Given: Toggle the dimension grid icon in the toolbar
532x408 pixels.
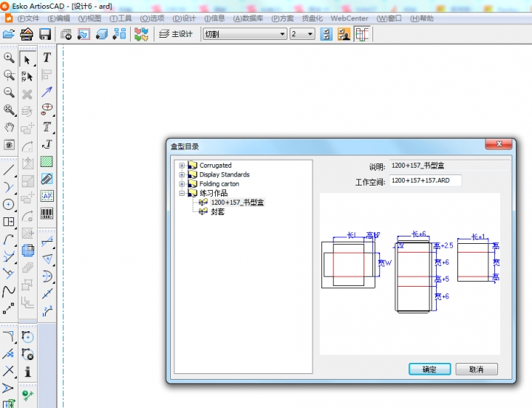Looking at the screenshot, I should pos(362,34).
